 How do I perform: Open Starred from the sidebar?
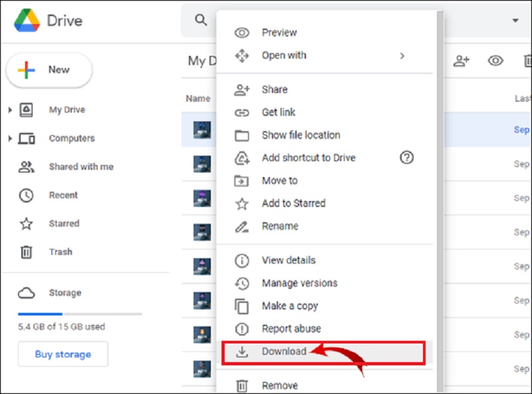(x=63, y=224)
